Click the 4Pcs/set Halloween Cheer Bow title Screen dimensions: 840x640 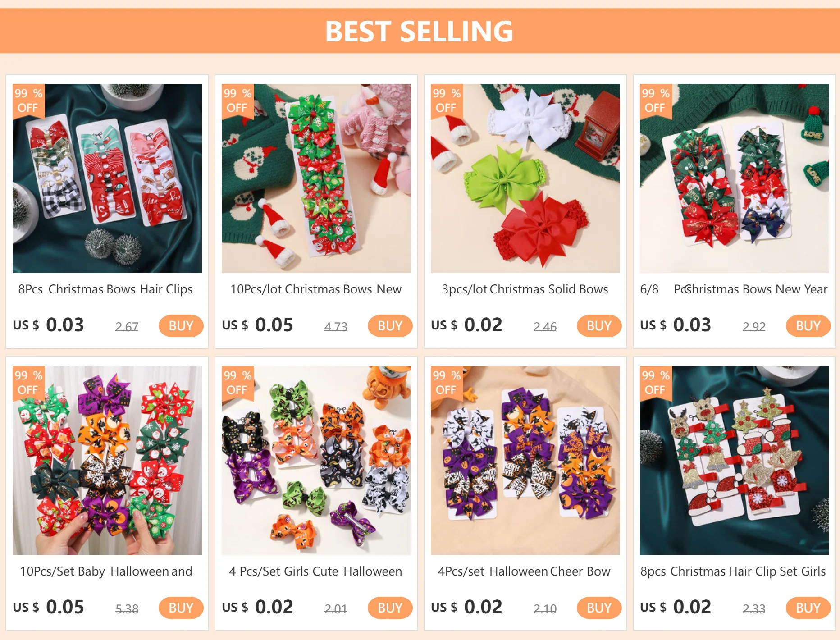pos(524,571)
